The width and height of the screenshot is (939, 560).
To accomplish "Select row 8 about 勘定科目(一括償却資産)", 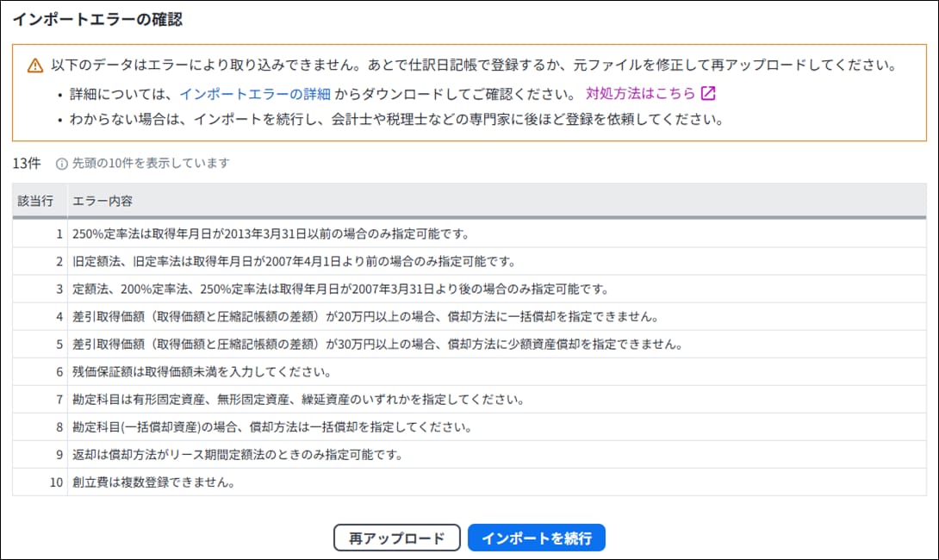I will point(469,426).
